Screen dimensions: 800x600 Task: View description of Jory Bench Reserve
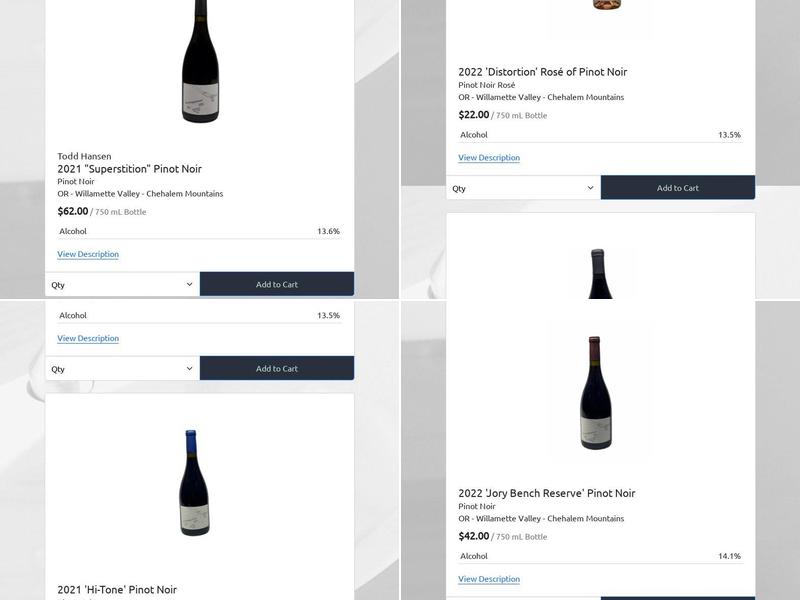pyautogui.click(x=487, y=578)
